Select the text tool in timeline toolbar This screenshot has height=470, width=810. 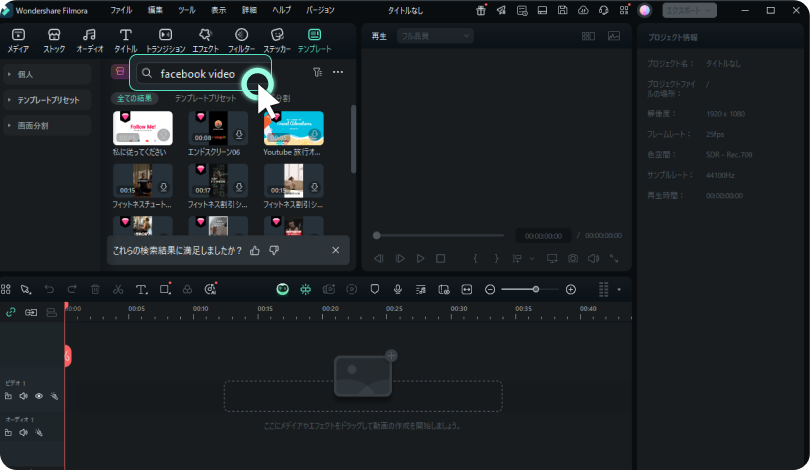pyautogui.click(x=141, y=289)
